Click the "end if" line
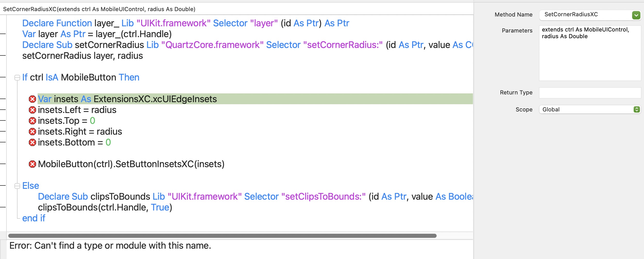The image size is (644, 259). (34, 218)
